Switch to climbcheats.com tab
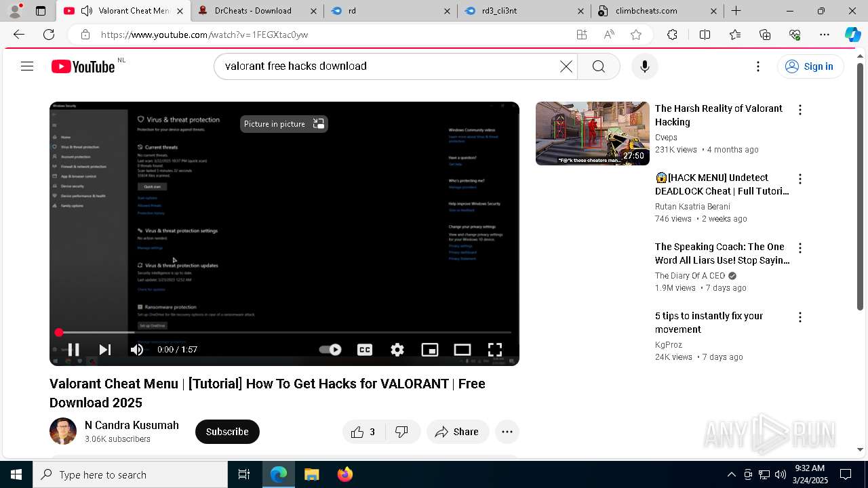The width and height of the screenshot is (868, 488). (657, 11)
